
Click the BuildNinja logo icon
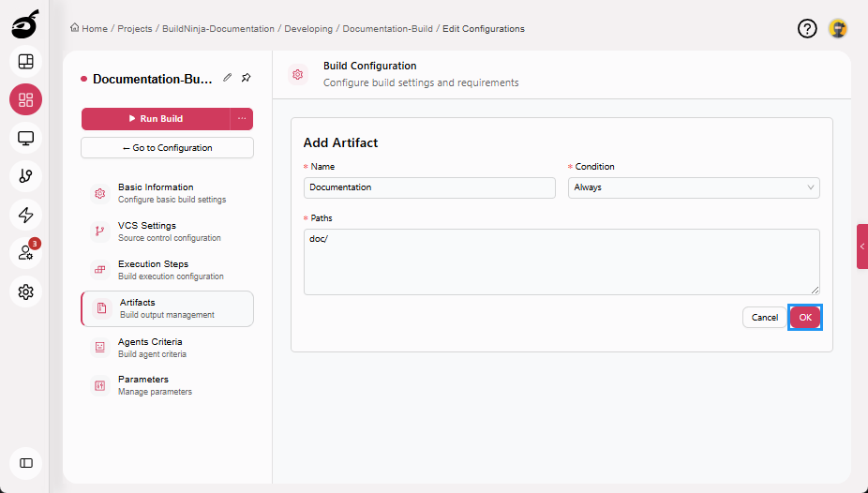25,25
